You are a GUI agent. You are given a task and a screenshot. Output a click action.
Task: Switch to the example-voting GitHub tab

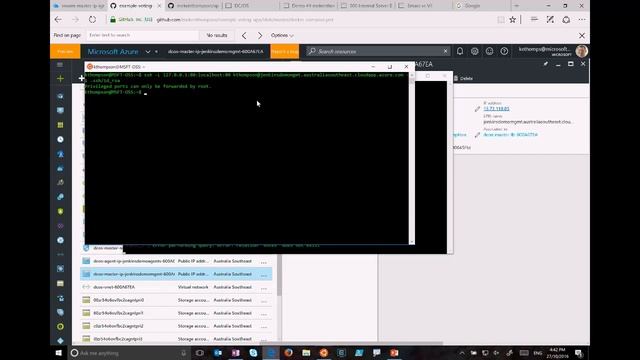(135, 6)
